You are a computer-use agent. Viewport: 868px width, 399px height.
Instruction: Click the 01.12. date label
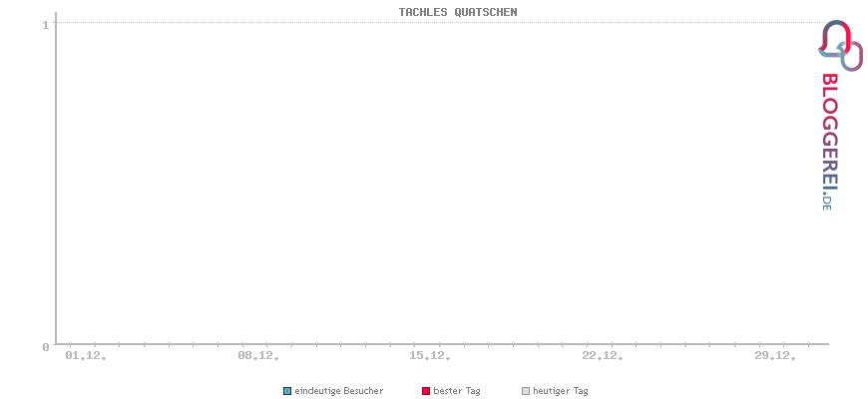point(86,355)
